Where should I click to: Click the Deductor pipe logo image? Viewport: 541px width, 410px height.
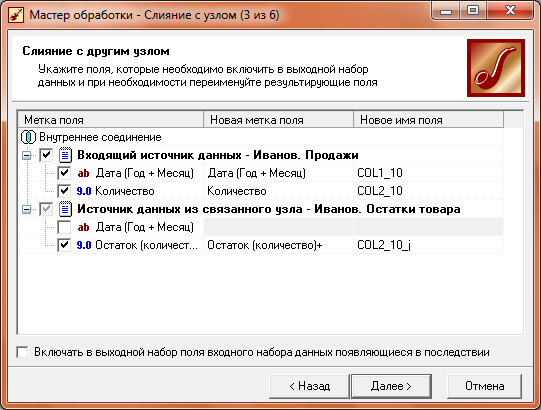pos(496,68)
